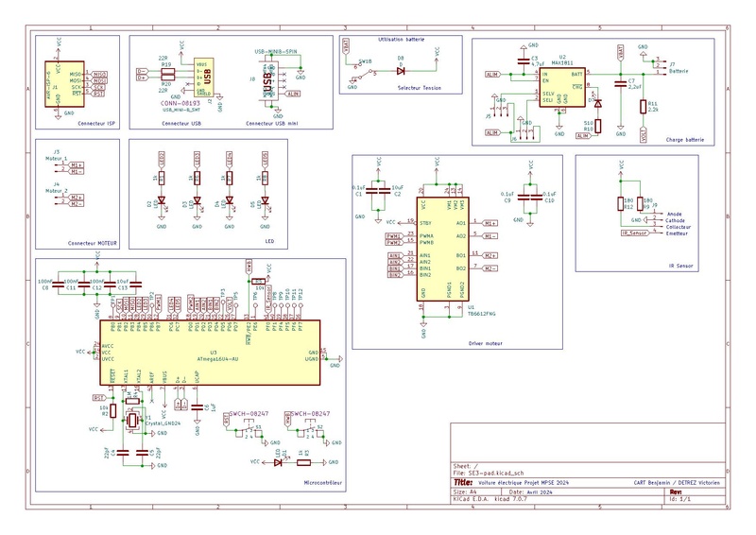Select the R20 22R resistor
Image resolution: width=756 pixels, height=535 pixels.
click(x=167, y=78)
